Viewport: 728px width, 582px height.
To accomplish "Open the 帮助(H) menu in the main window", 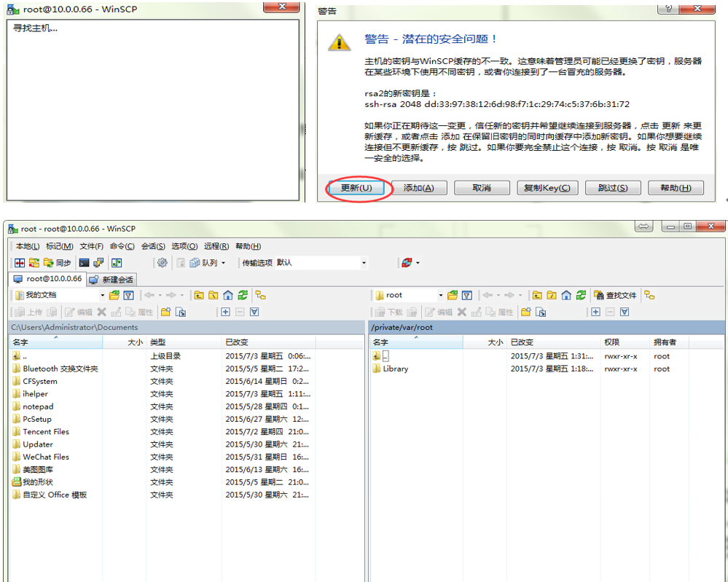I will 248,246.
